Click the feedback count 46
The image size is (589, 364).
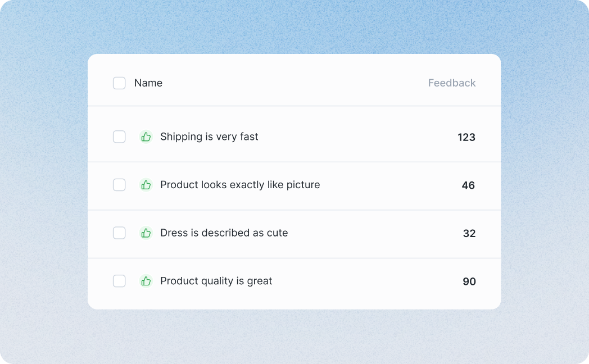(x=468, y=185)
